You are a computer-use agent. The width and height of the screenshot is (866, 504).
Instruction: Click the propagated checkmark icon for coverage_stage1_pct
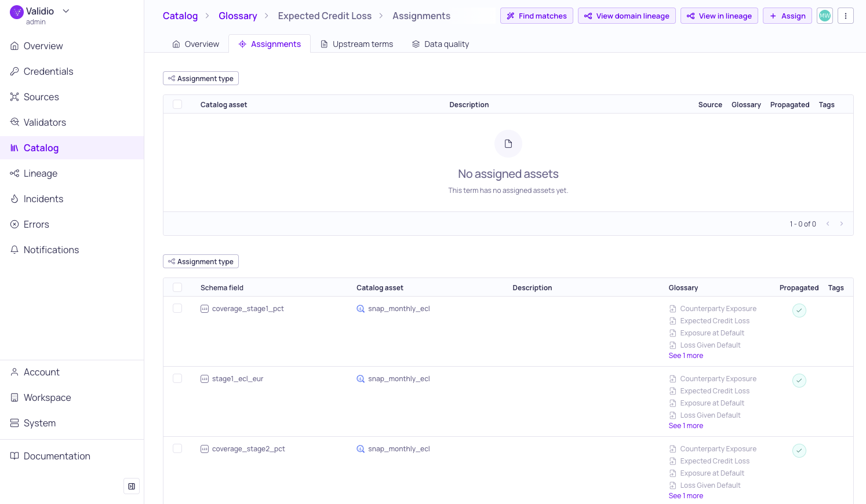click(x=799, y=311)
